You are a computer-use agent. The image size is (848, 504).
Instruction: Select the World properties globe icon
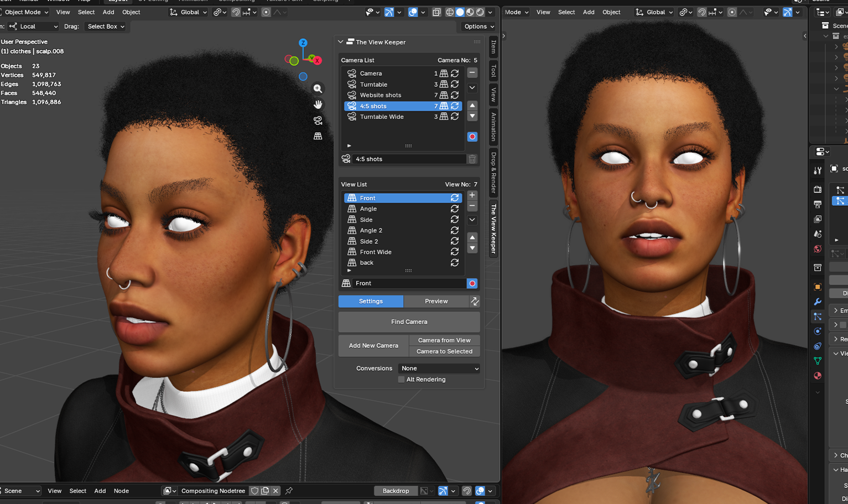click(818, 249)
